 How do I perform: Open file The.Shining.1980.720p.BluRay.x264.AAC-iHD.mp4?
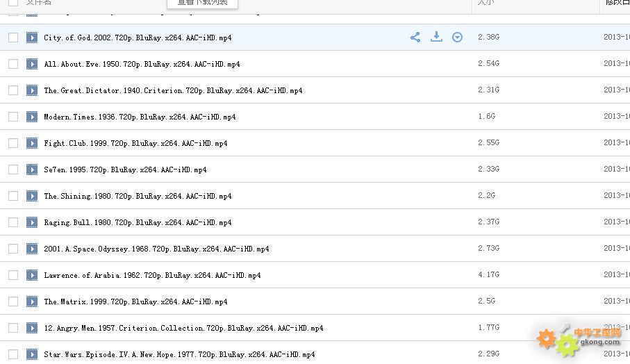click(138, 196)
